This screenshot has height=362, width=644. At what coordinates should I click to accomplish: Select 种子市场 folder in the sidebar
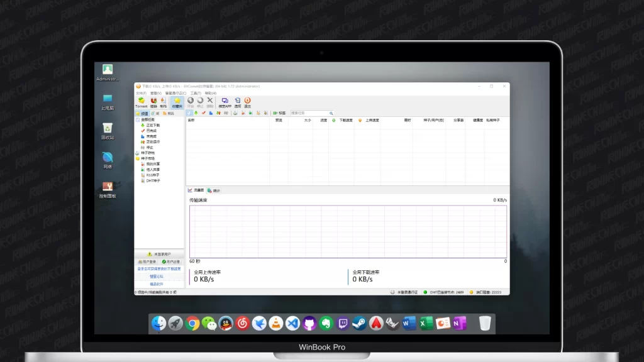[147, 158]
